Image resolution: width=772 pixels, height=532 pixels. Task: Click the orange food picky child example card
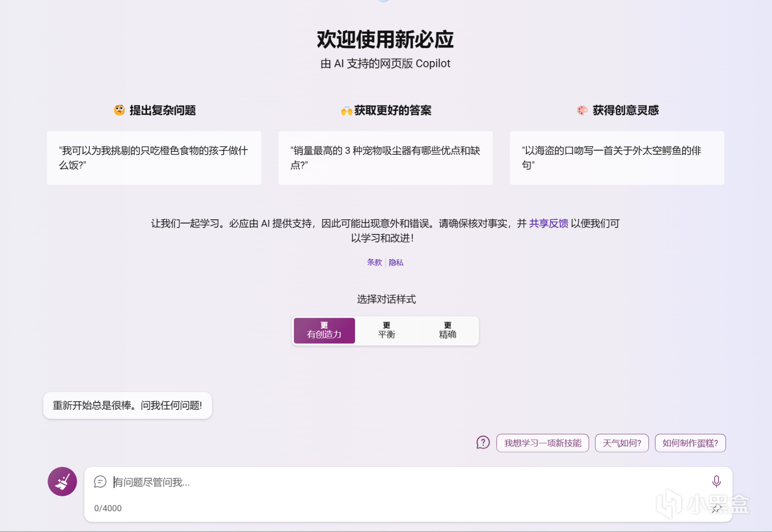click(154, 158)
